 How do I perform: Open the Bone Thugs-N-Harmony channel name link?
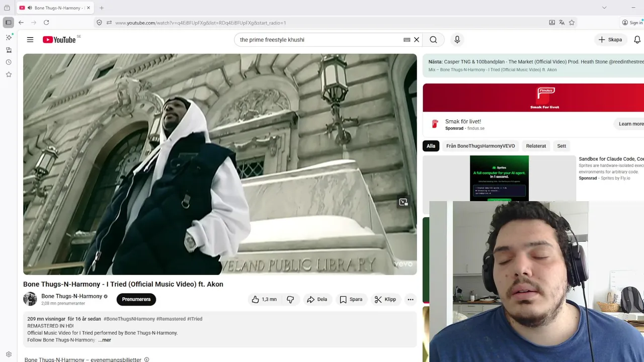click(x=71, y=296)
